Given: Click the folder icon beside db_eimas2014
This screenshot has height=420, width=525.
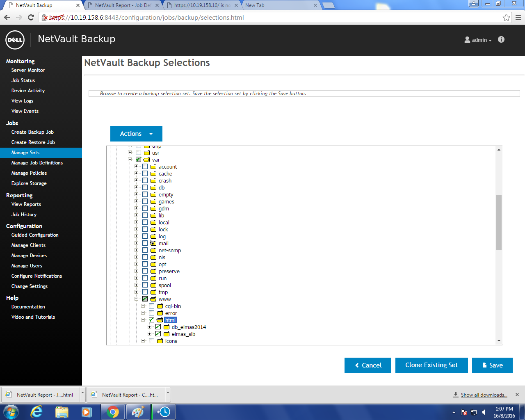Looking at the screenshot, I should 166,327.
